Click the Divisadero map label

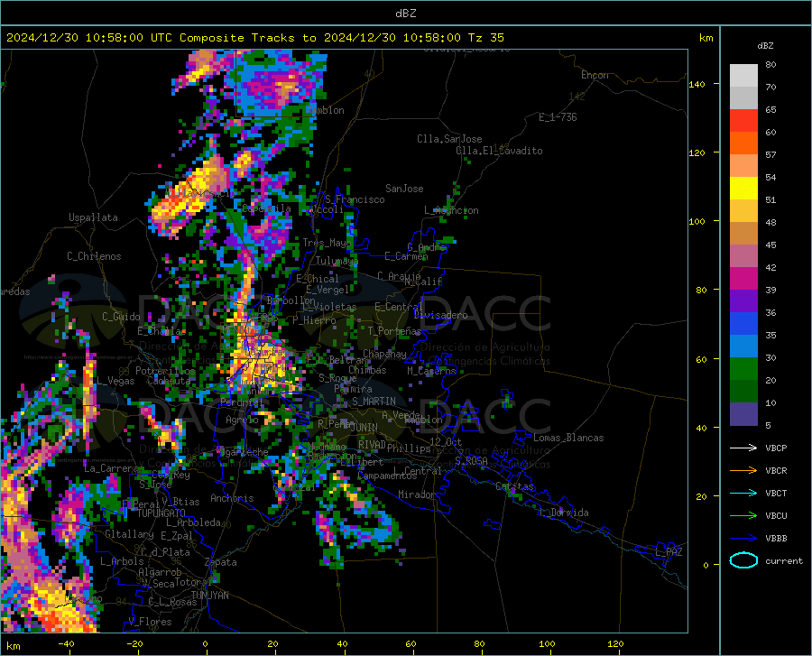click(x=440, y=315)
